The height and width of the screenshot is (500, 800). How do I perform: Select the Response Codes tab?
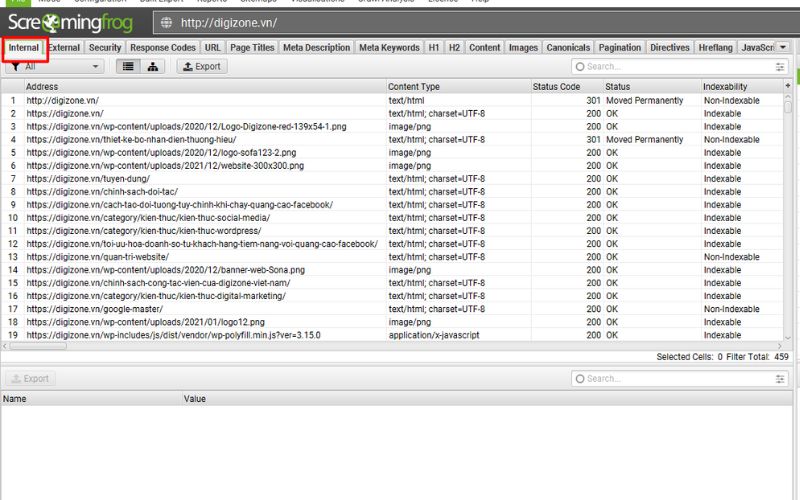click(163, 47)
